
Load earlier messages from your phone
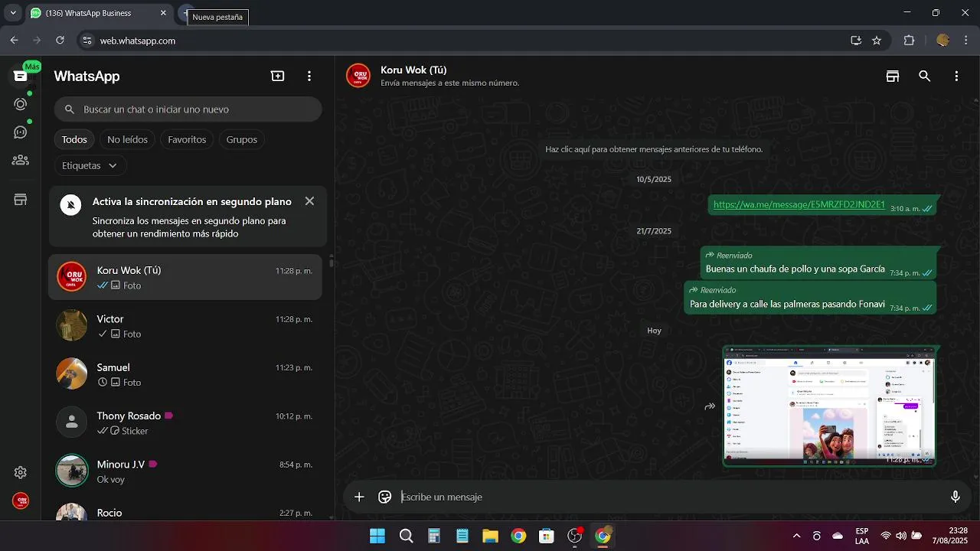[x=654, y=149]
